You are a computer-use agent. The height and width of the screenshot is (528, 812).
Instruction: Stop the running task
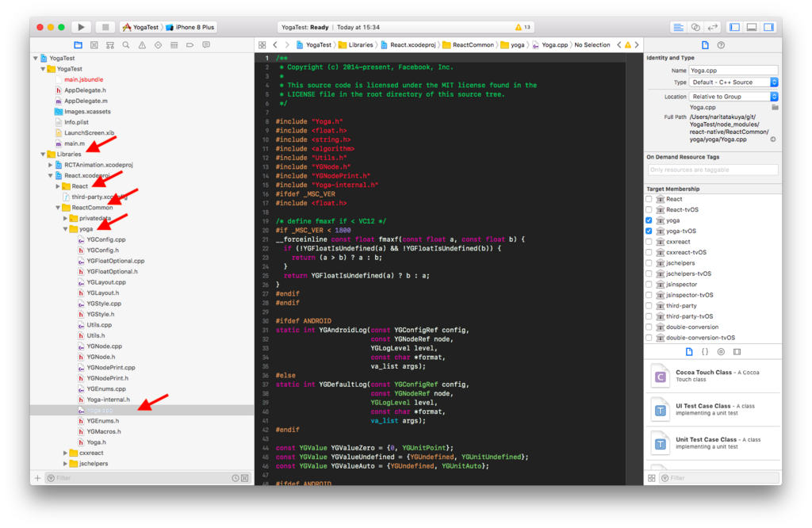[105, 27]
